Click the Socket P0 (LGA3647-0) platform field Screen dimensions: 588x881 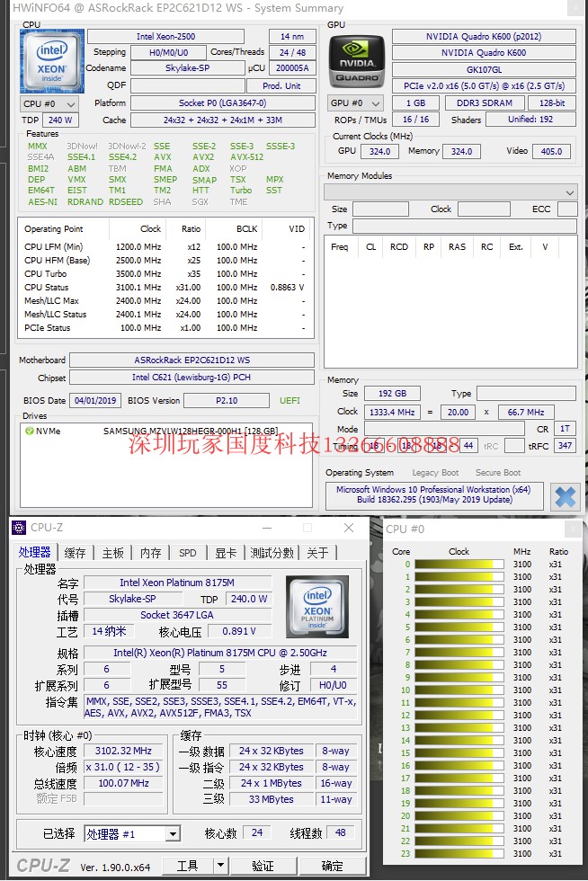pyautogui.click(x=223, y=103)
